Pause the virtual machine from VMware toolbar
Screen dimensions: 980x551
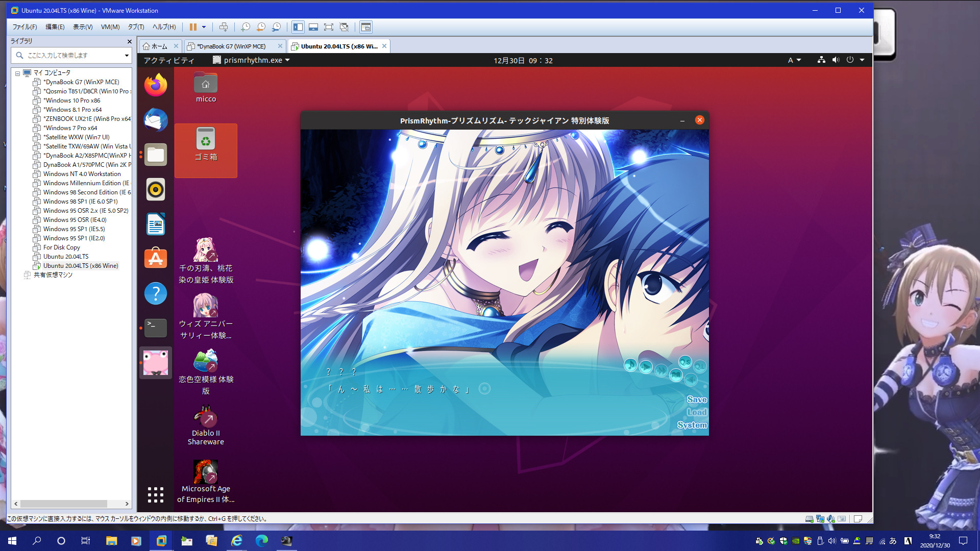(193, 27)
